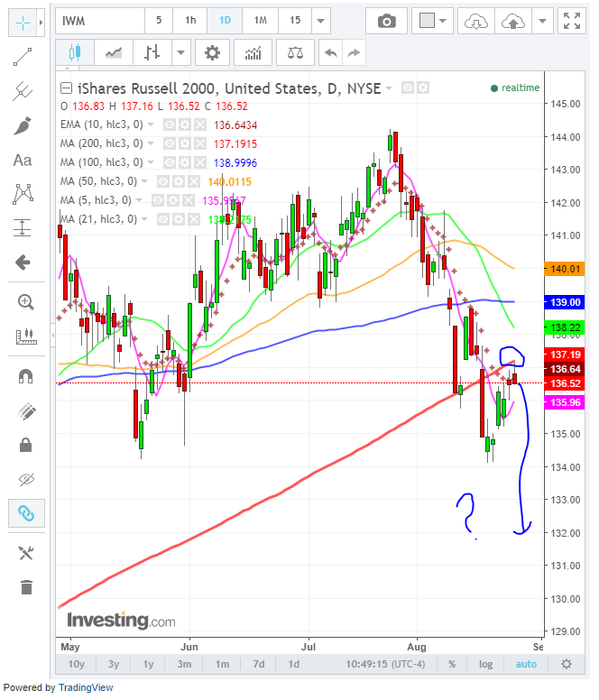Image resolution: width=599 pixels, height=700 pixels.
Task: Toggle the link drawings sync icon
Action: click(26, 513)
